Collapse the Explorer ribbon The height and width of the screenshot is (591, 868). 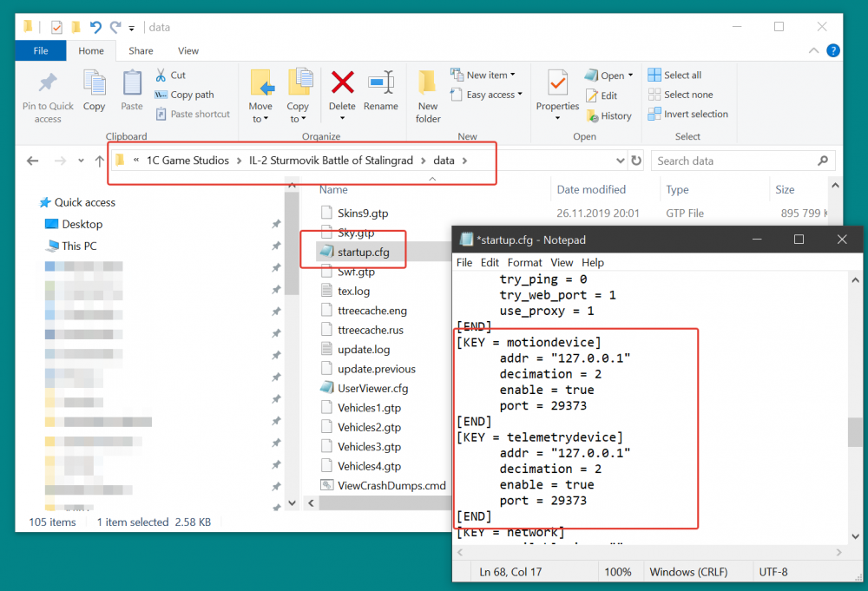(x=813, y=50)
